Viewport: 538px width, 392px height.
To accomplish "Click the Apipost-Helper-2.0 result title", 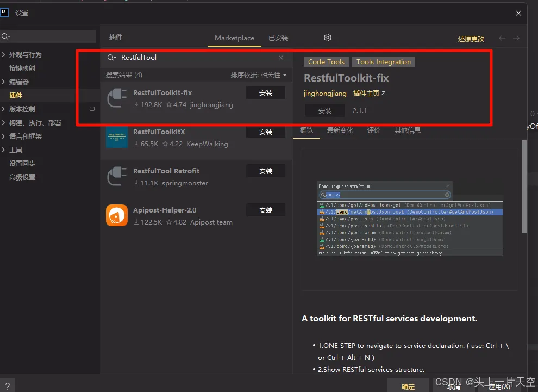I will [x=165, y=210].
